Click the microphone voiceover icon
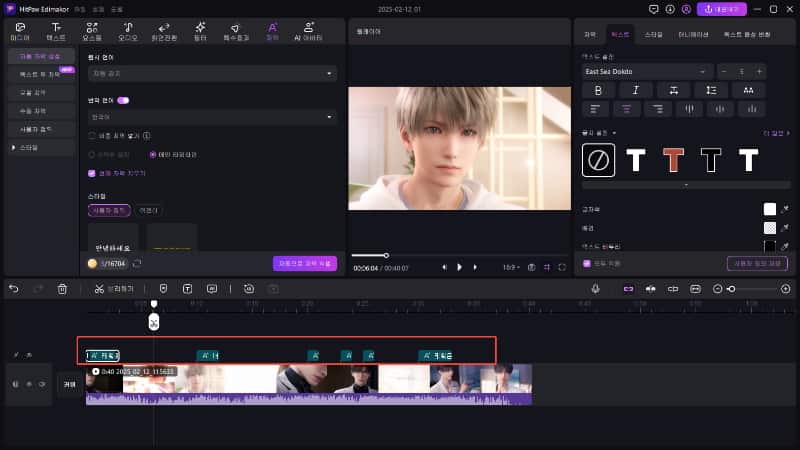 point(595,289)
